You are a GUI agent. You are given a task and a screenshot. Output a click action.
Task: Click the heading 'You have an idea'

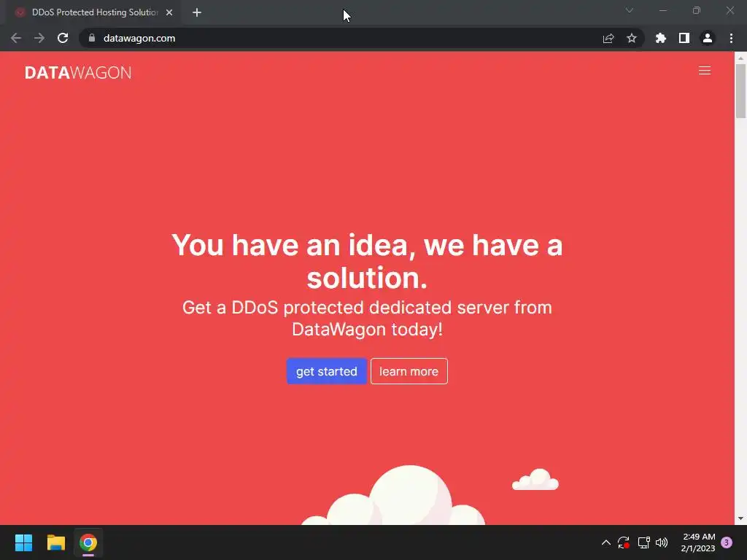point(367,261)
